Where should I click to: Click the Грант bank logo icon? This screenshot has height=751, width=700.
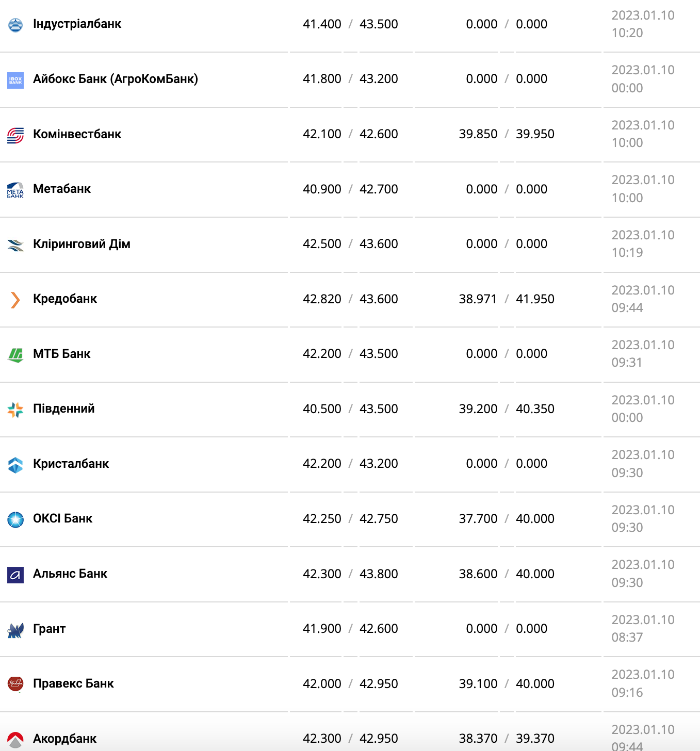[x=15, y=630]
